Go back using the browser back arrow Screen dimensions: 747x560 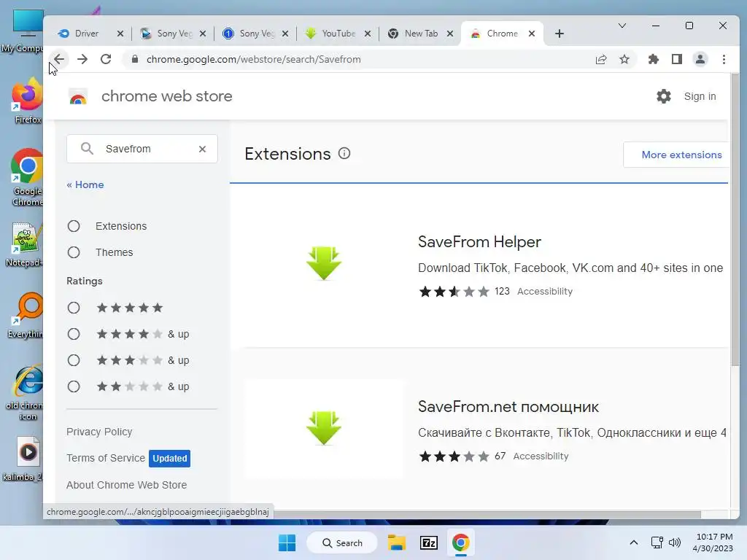pyautogui.click(x=59, y=59)
